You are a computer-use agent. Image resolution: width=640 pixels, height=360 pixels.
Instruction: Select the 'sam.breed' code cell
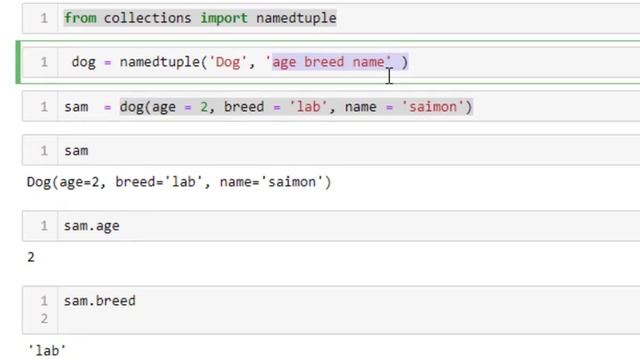tap(331, 310)
